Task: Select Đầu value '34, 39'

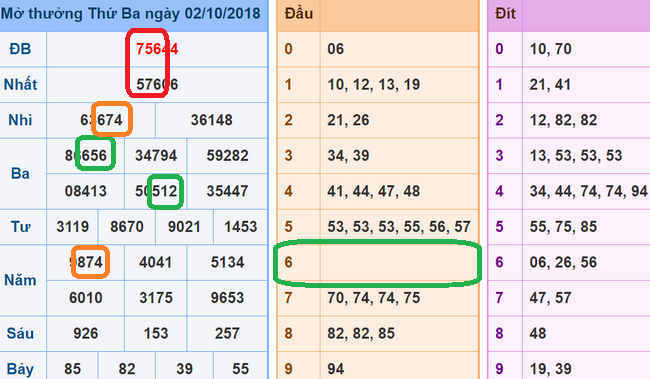Action: click(348, 156)
